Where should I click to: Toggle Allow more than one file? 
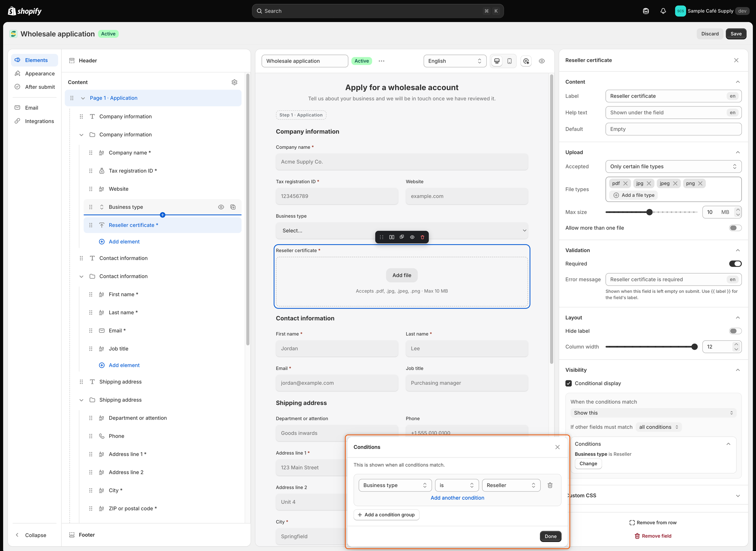(735, 228)
